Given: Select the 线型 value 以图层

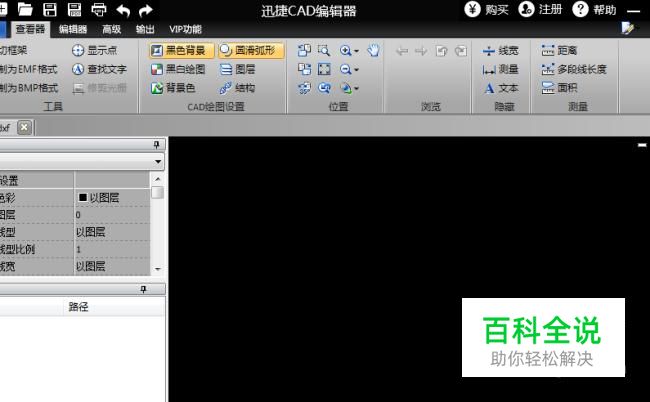Looking at the screenshot, I should [112, 232].
